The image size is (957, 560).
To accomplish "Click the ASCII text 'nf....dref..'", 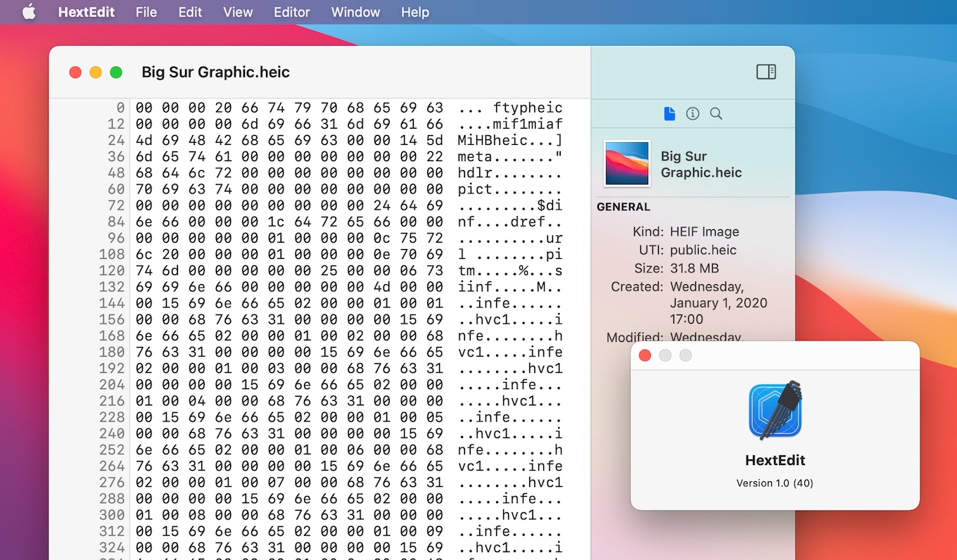I will (x=510, y=222).
